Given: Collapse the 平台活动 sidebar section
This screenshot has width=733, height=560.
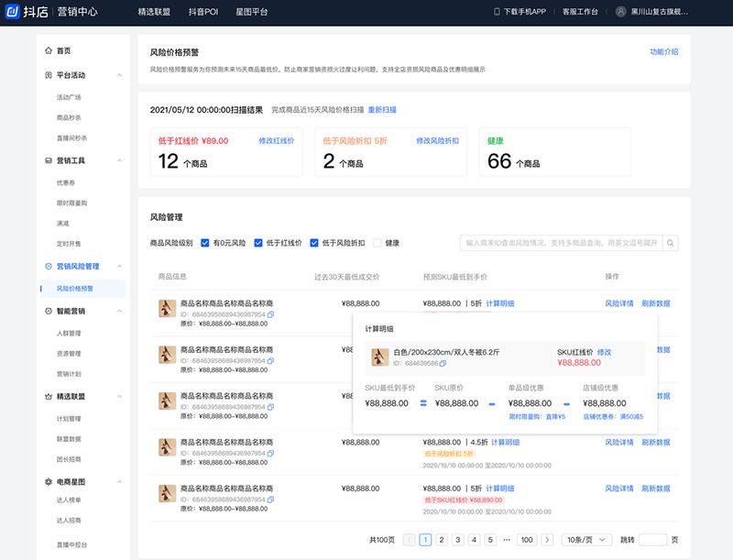Looking at the screenshot, I should [x=119, y=75].
